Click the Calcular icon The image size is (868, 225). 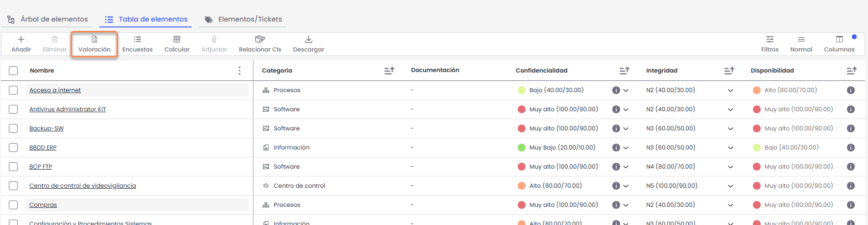click(177, 40)
